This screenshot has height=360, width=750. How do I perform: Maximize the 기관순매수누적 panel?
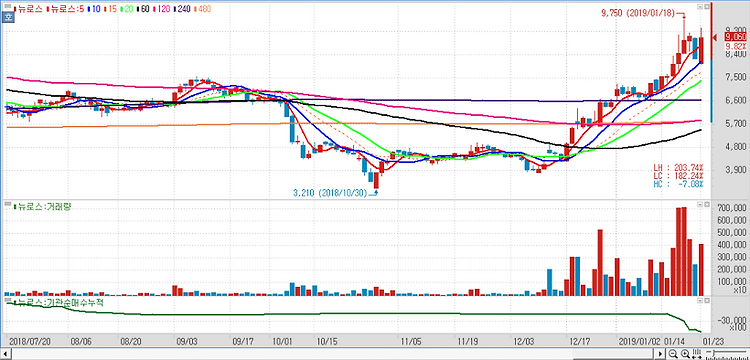(706, 300)
